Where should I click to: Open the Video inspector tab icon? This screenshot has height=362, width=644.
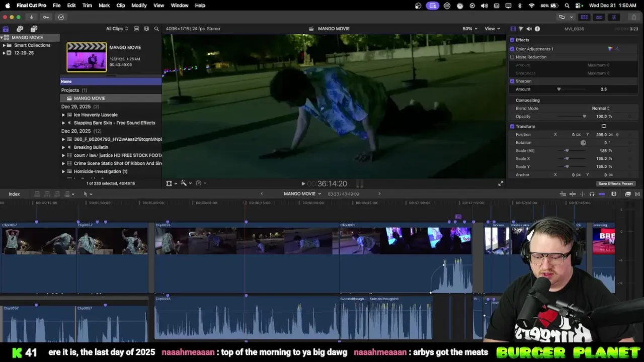point(513,29)
